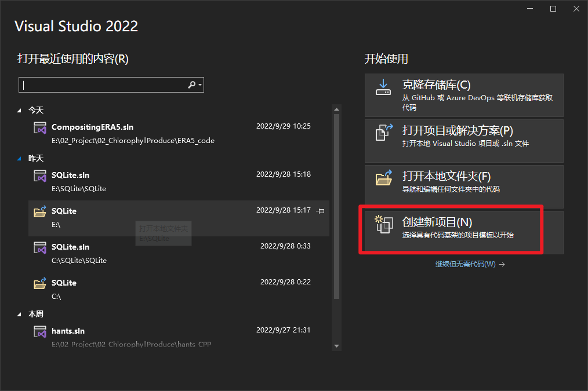Open SQLite folder dated 2022/9/28 15:17
Screen dimensions: 588x391
pos(179,218)
